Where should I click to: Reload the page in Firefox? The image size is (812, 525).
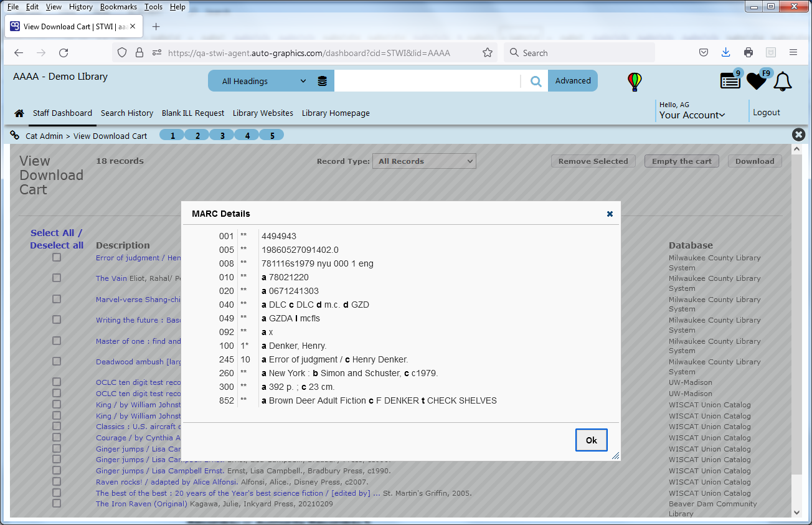tap(64, 53)
